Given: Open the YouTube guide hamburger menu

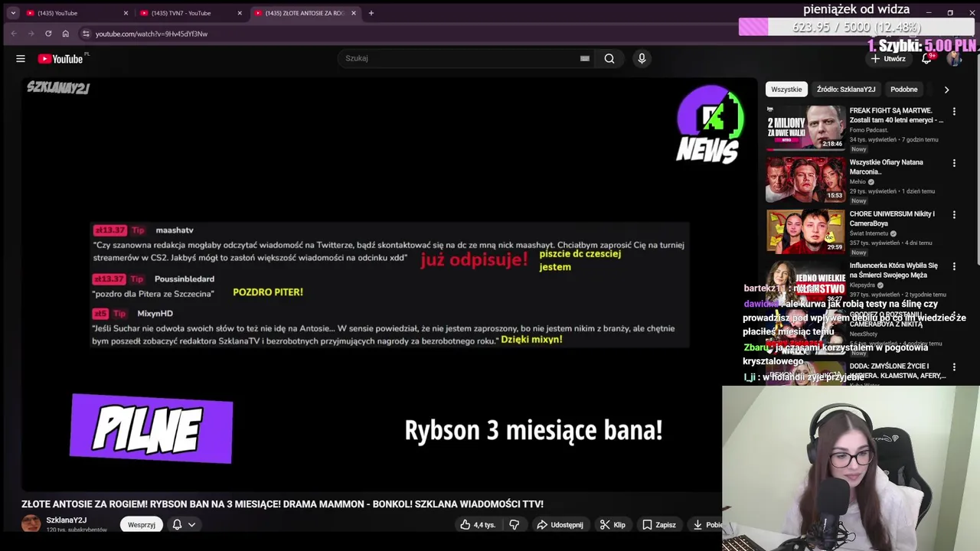Looking at the screenshot, I should tap(21, 59).
